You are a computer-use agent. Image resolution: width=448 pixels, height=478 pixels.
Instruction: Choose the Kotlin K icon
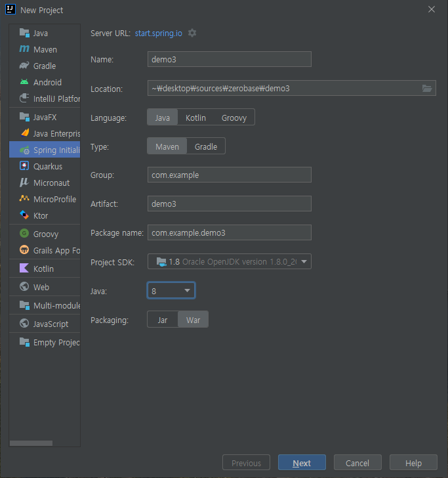coord(24,269)
